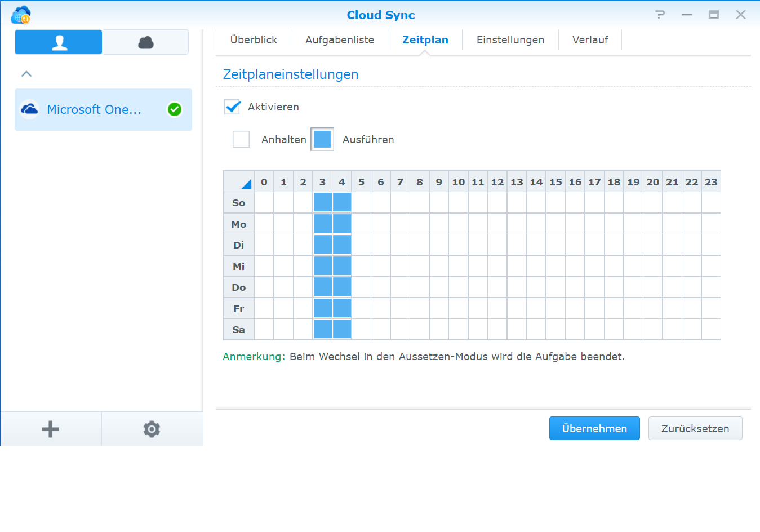Click the green status checkmark for Microsoft OneDrive
This screenshot has width=760, height=532.
click(175, 109)
